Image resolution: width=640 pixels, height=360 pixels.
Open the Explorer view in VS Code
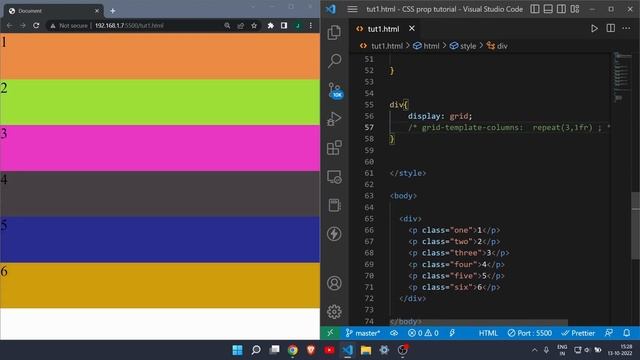(x=334, y=32)
